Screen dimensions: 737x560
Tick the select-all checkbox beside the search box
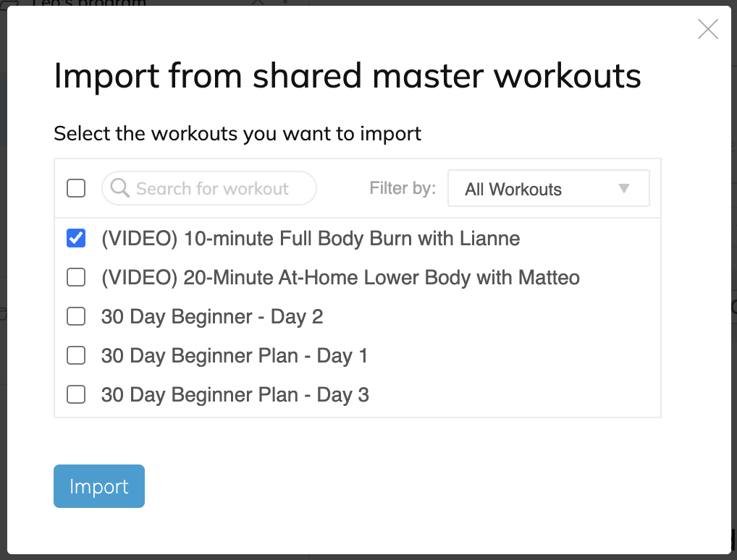tap(76, 188)
